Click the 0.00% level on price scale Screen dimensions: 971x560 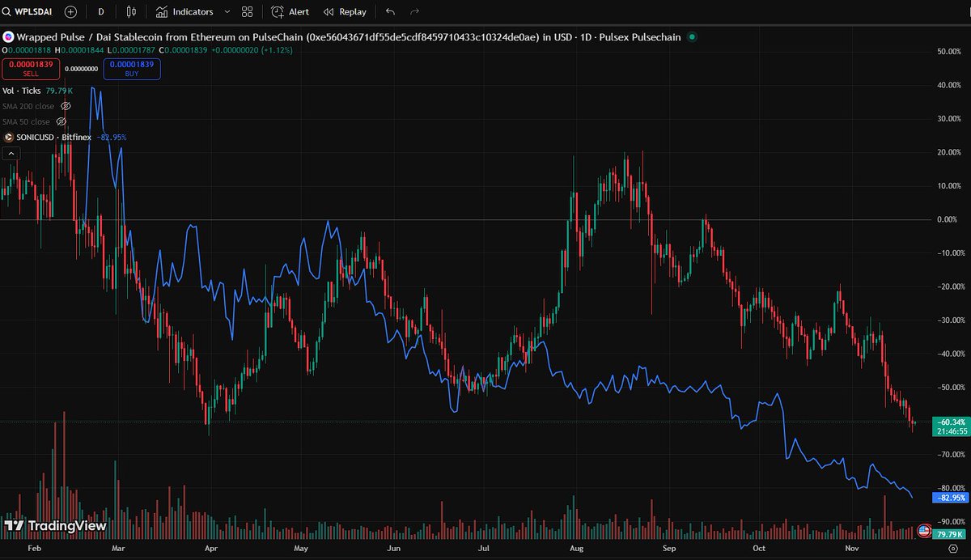(x=948, y=219)
